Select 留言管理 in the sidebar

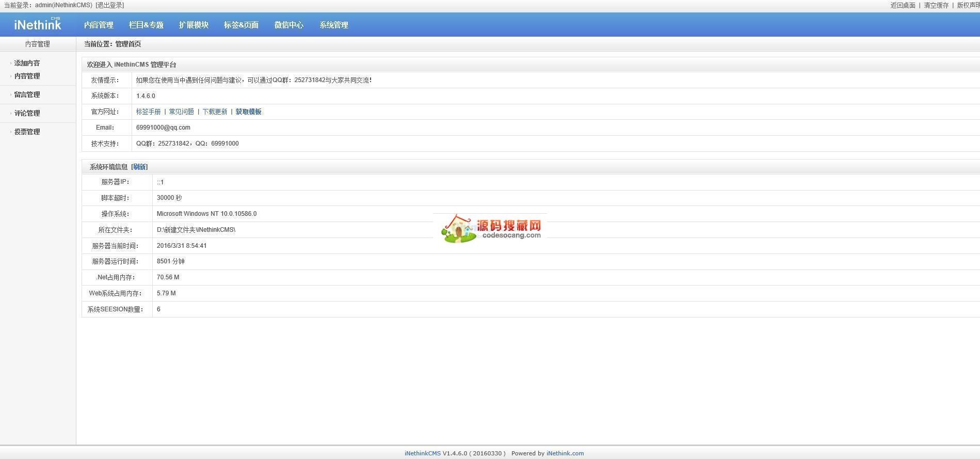click(x=27, y=94)
